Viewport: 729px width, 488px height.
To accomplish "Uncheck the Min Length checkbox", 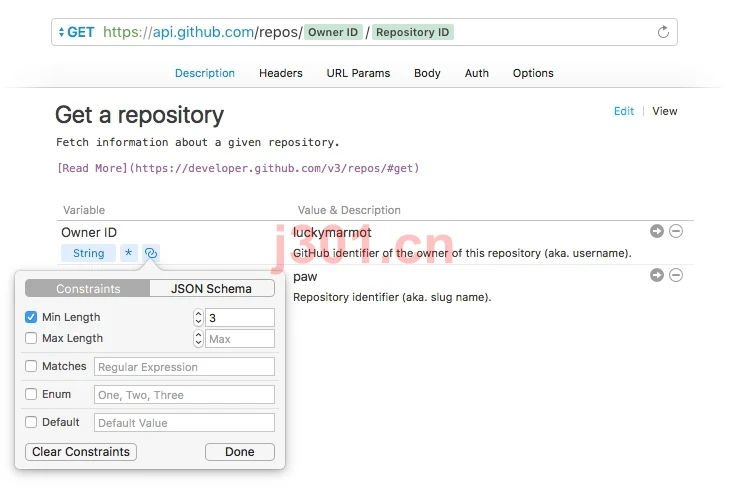I will [31, 317].
